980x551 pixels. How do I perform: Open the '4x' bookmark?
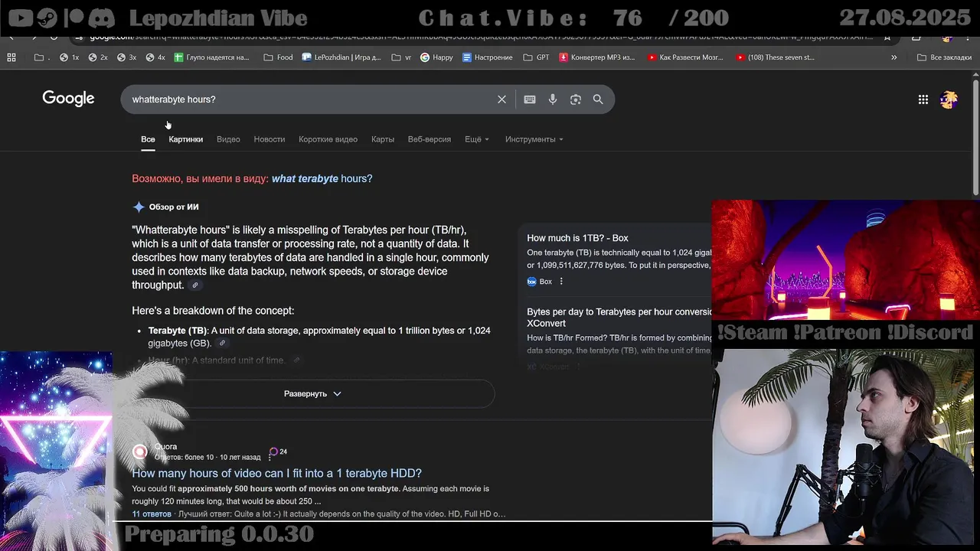(x=155, y=57)
